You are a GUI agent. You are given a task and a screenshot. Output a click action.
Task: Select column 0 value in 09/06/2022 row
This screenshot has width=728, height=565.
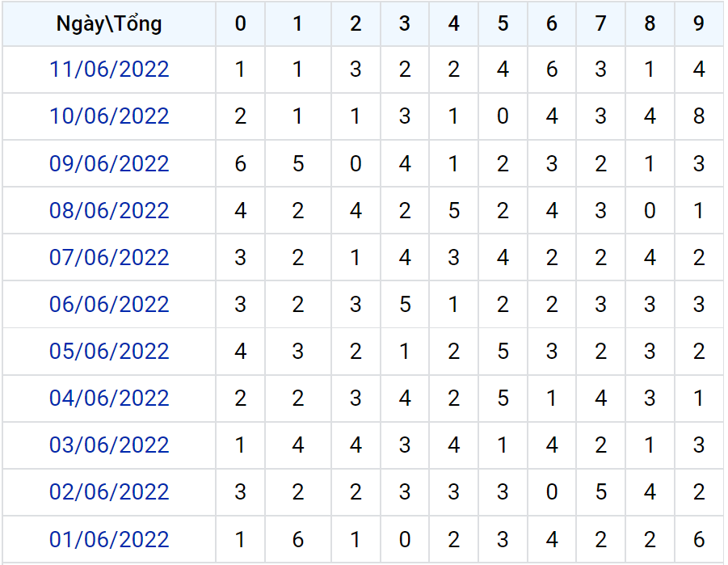(x=240, y=163)
